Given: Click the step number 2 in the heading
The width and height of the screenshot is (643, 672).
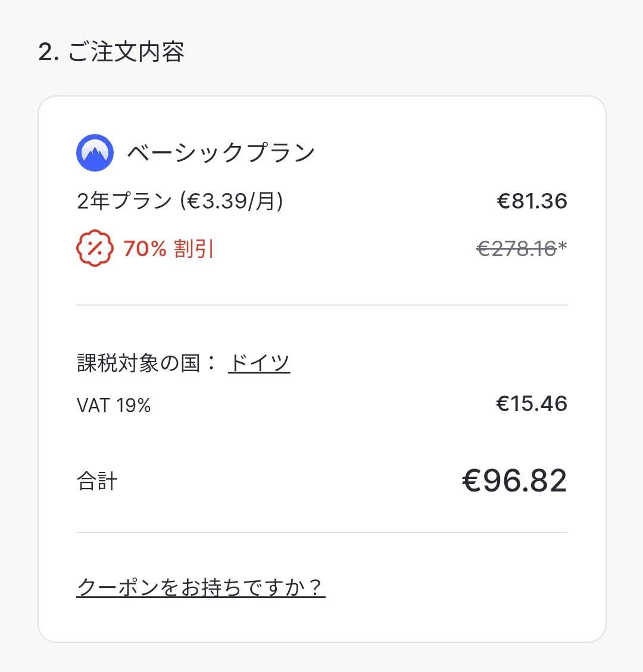Looking at the screenshot, I should (46, 53).
